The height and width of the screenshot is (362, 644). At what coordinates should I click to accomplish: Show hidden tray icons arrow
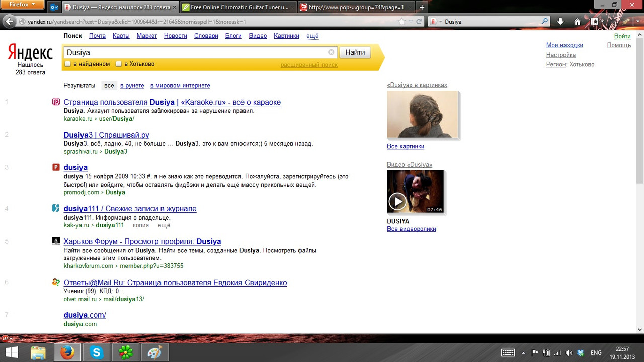(x=524, y=352)
